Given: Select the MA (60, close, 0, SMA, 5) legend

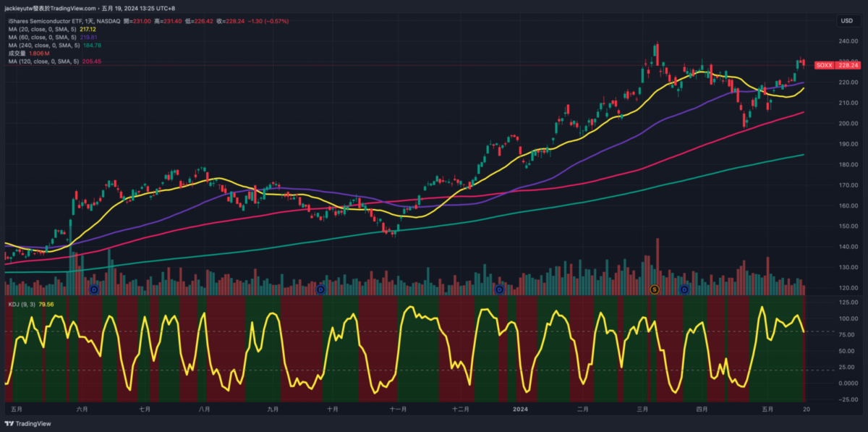Looking at the screenshot, I should click(x=47, y=37).
